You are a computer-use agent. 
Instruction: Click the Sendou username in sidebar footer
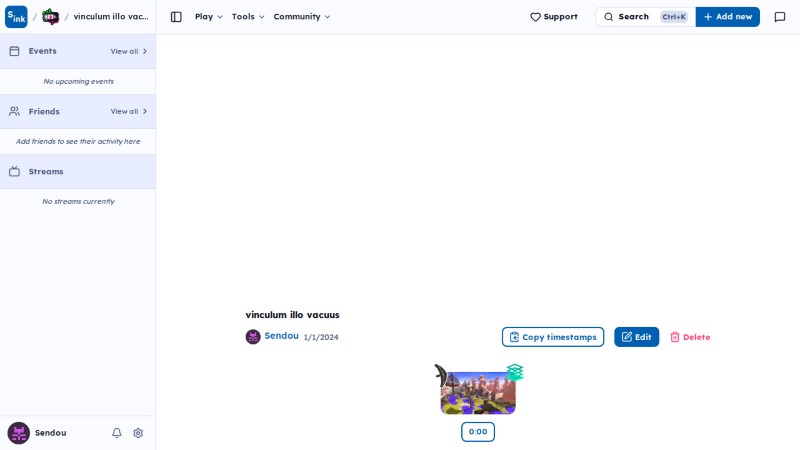click(51, 433)
